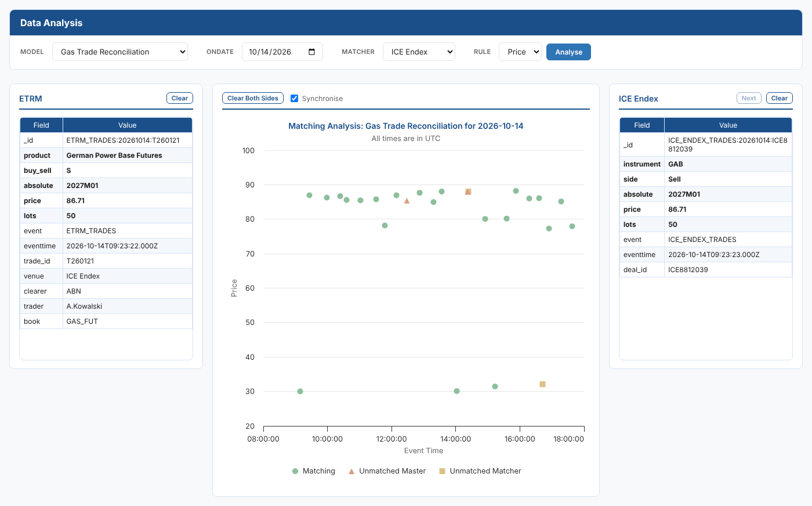This screenshot has width=812, height=506.
Task: Click the Next button in ICE Endex
Action: click(749, 98)
